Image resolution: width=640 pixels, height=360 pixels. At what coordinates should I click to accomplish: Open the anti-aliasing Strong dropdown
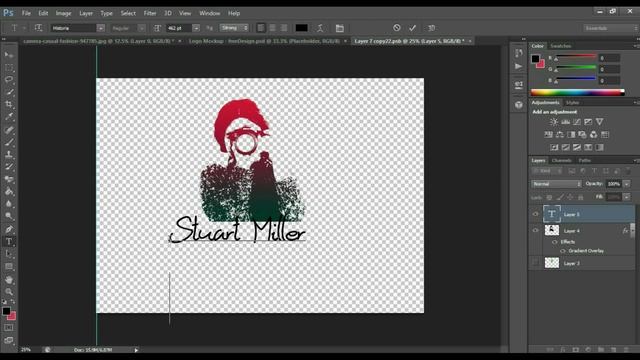234,28
